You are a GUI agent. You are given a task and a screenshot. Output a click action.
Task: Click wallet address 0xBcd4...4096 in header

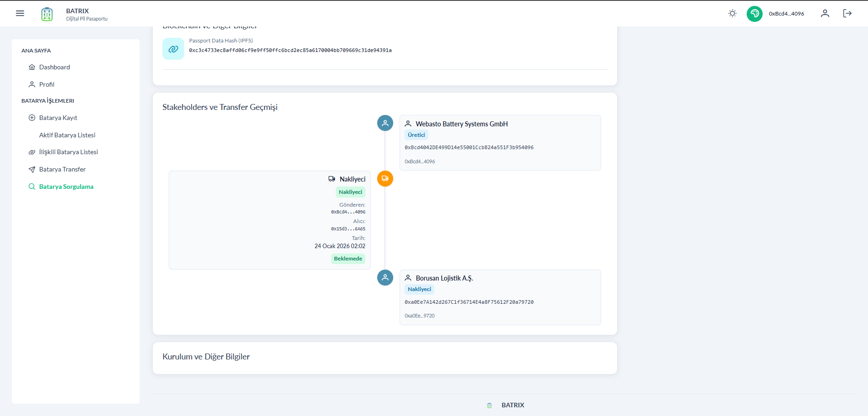point(786,14)
